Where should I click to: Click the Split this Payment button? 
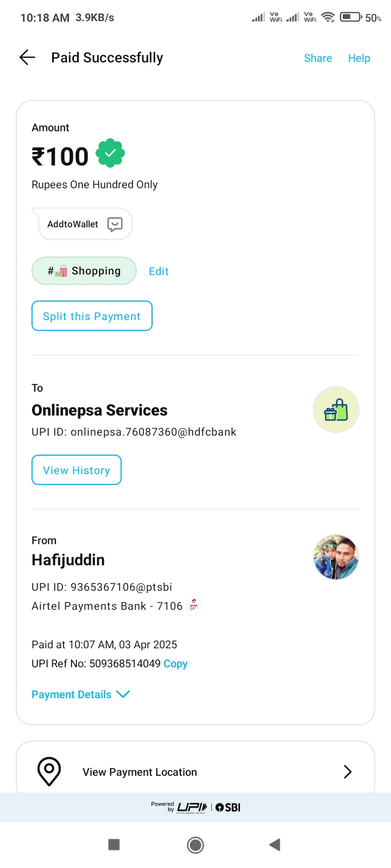click(x=92, y=316)
